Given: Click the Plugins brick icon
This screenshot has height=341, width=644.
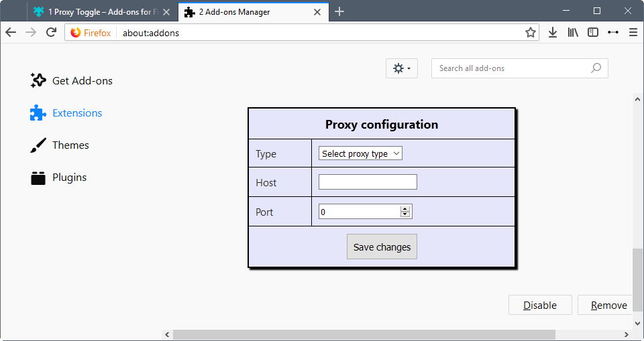Looking at the screenshot, I should 38,178.
